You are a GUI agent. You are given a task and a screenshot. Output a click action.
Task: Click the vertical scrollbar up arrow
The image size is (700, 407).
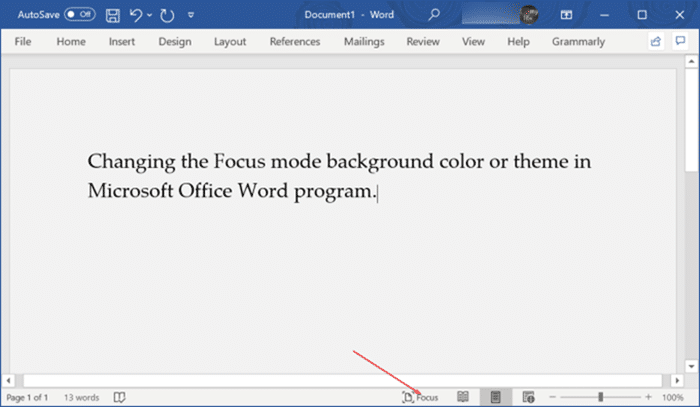click(x=692, y=62)
